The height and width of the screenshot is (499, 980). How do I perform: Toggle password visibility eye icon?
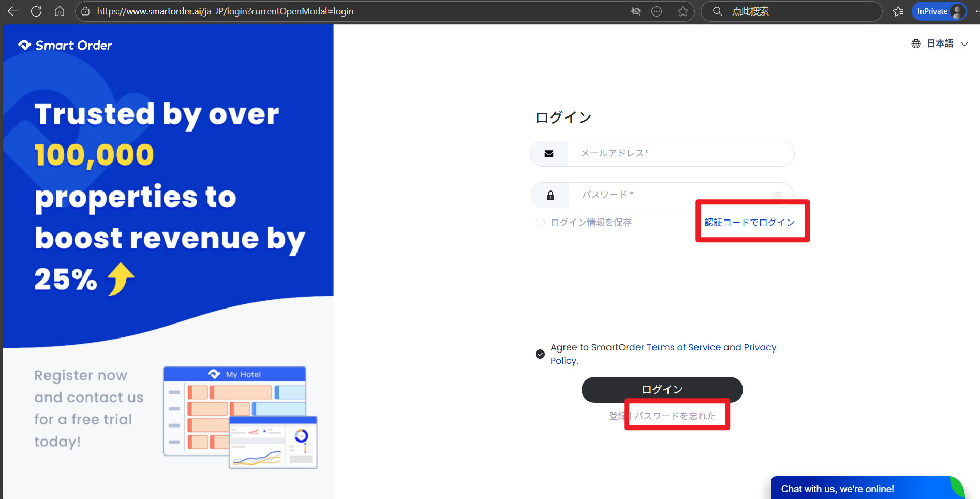[777, 195]
